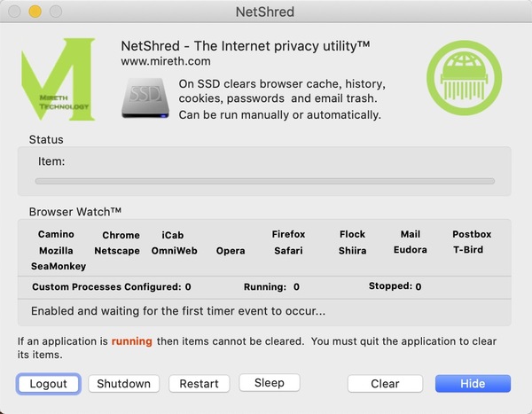Click the Mireth Technology green M logo
532x414 pixels.
(58, 79)
